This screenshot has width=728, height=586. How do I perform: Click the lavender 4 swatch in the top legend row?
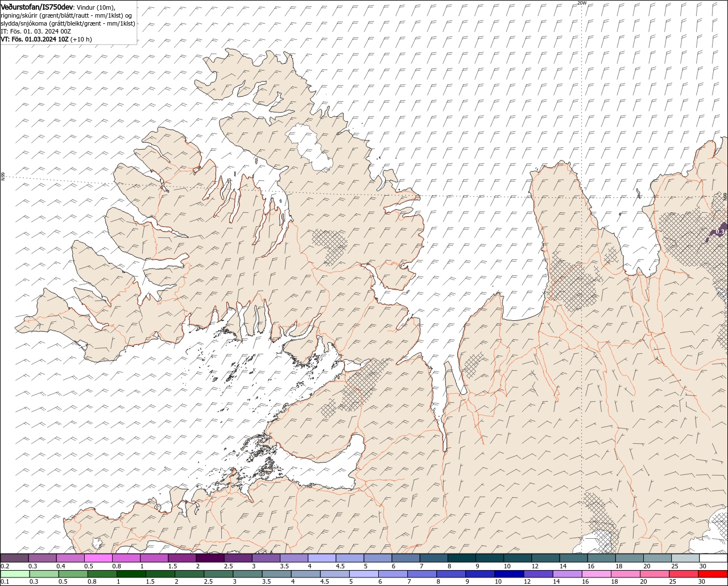(x=322, y=558)
